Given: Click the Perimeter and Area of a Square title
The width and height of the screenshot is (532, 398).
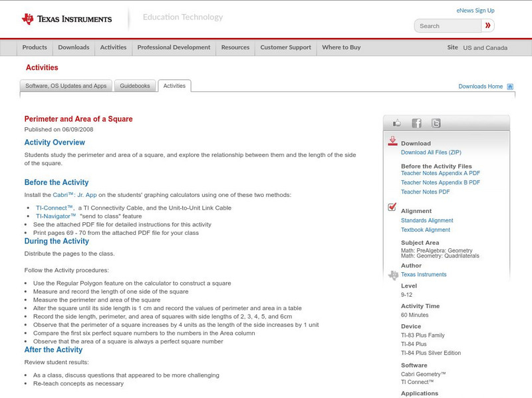Looking at the screenshot, I should pyautogui.click(x=78, y=119).
